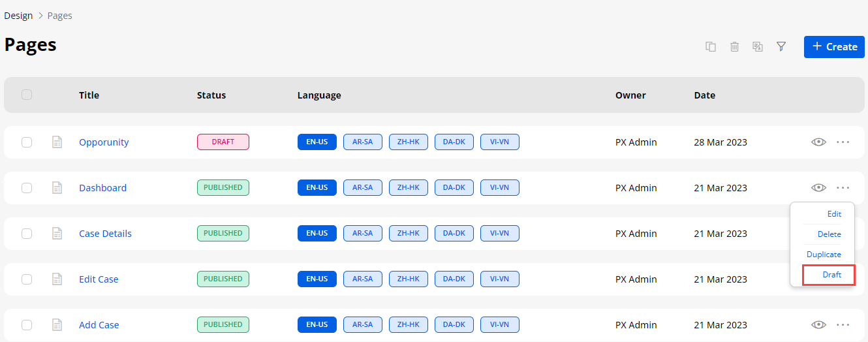Choose Draft from the context menu
This screenshot has height=342, width=868.
click(x=831, y=275)
